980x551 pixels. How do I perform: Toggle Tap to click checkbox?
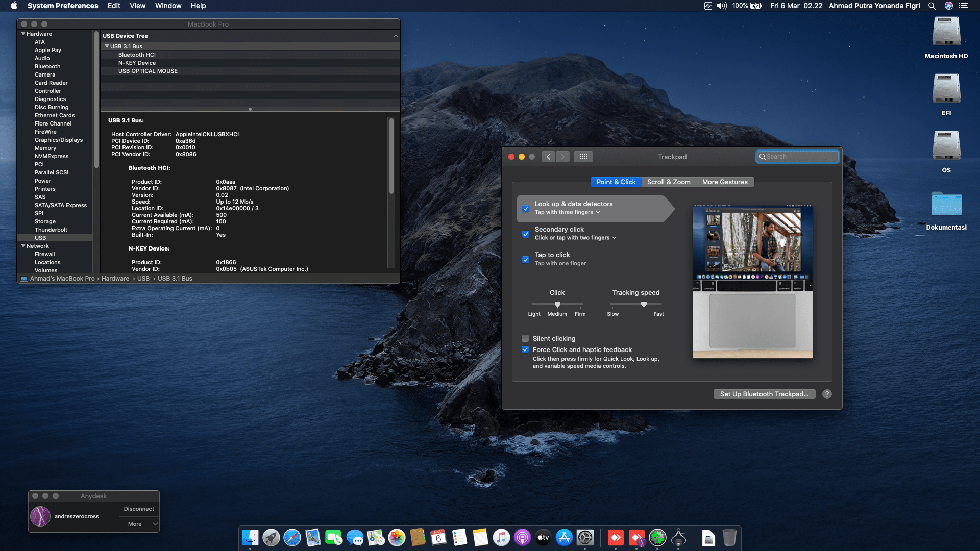point(526,260)
